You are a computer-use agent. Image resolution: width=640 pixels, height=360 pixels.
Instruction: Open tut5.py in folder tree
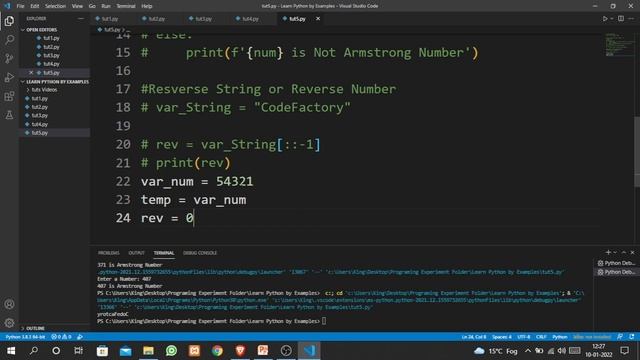[x=40, y=133]
